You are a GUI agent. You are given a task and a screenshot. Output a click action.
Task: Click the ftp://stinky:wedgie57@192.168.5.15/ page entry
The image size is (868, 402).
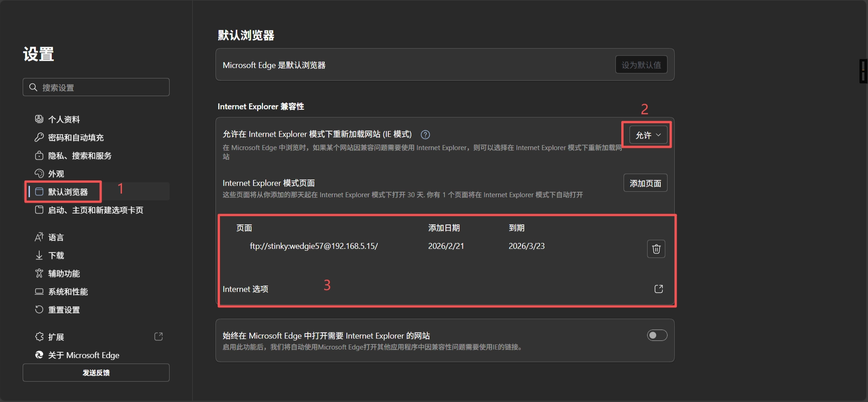pyautogui.click(x=314, y=246)
